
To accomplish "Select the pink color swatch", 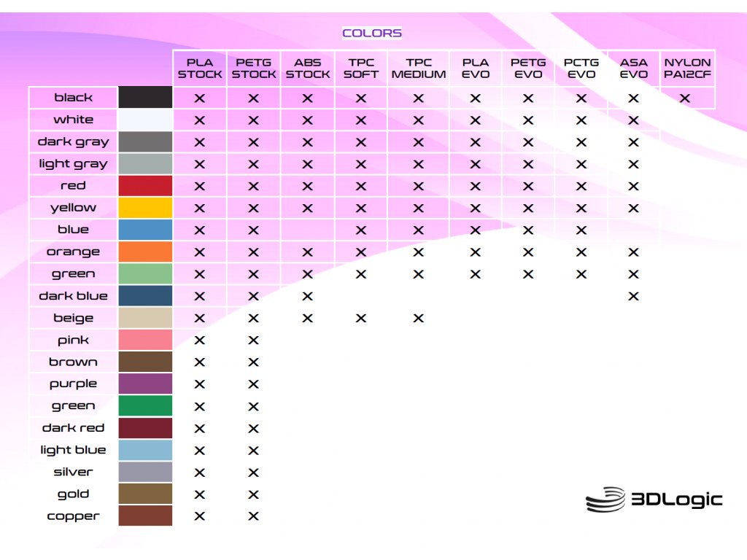I will click(145, 340).
